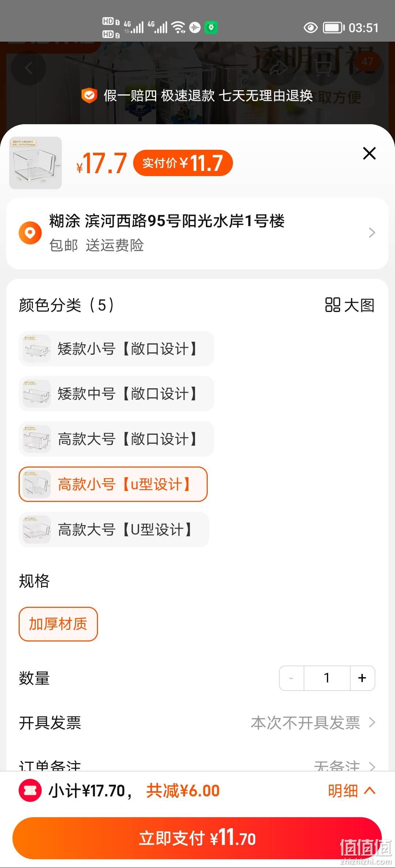Viewport: 395px width, 868px height.
Task: Tap the back arrow behind the overlay
Action: pyautogui.click(x=29, y=68)
